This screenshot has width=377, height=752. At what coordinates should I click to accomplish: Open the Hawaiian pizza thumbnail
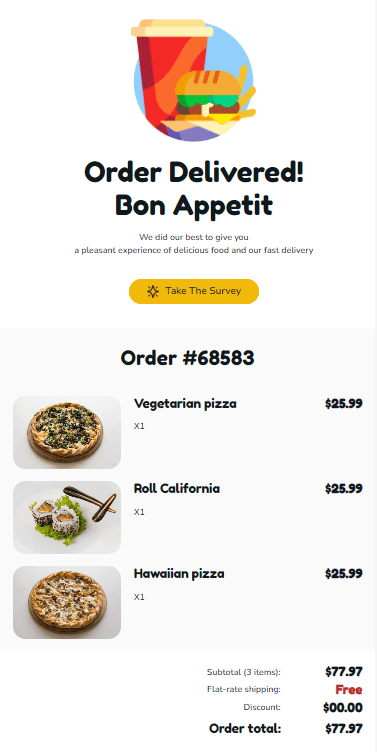point(67,602)
